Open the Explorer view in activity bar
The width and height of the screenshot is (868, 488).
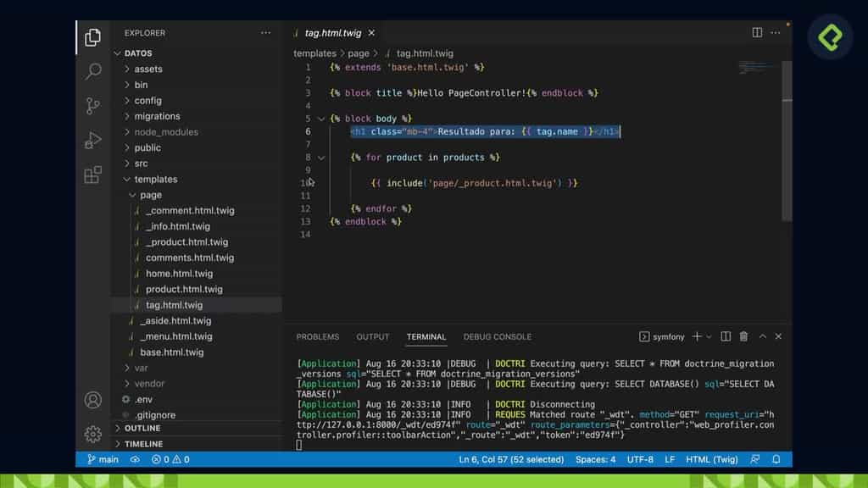click(92, 37)
